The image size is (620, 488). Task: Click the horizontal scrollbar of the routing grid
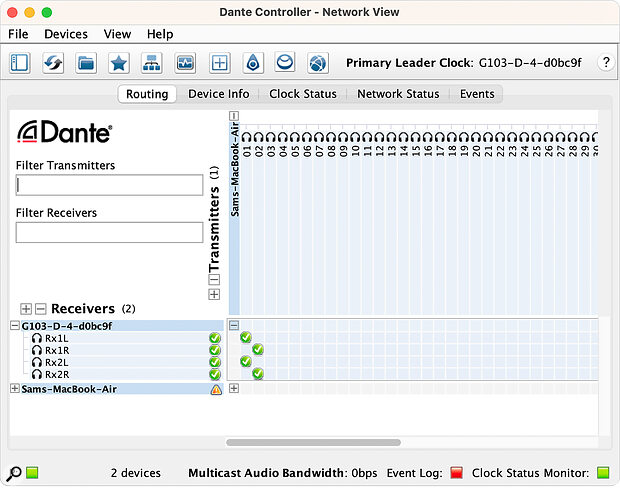coord(313,442)
